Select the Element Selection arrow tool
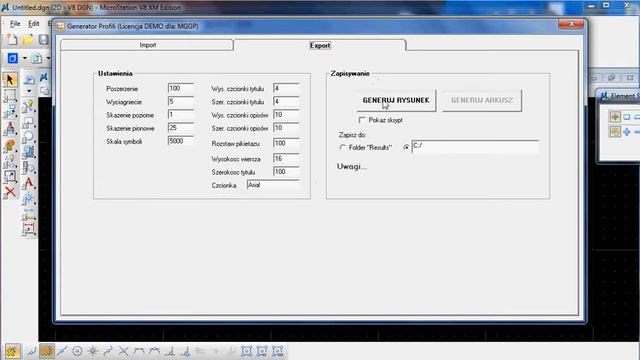This screenshot has width=640, height=360. coord(10,80)
